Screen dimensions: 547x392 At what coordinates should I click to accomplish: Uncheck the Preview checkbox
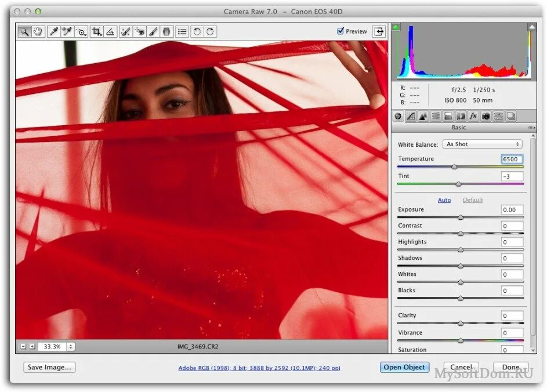(x=340, y=31)
